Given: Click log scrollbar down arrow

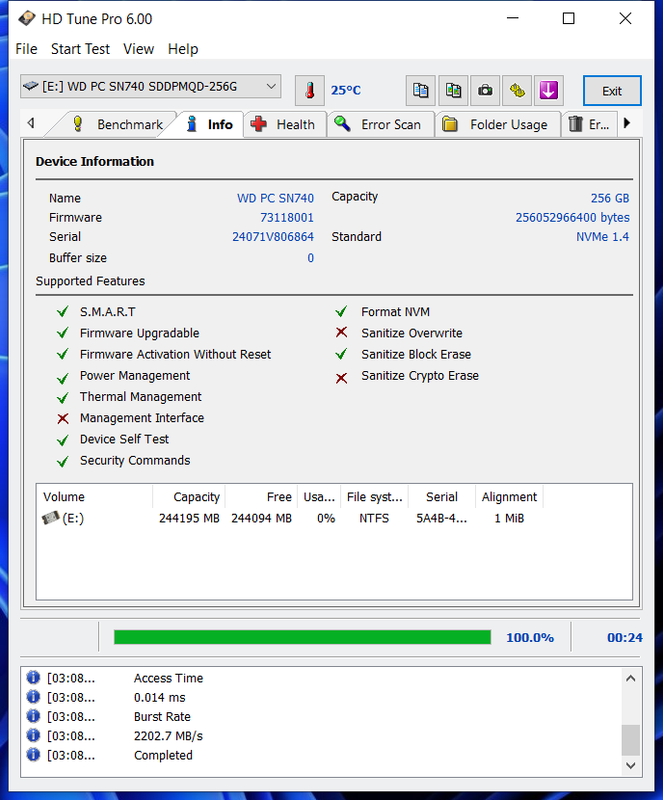Looking at the screenshot, I should click(630, 765).
